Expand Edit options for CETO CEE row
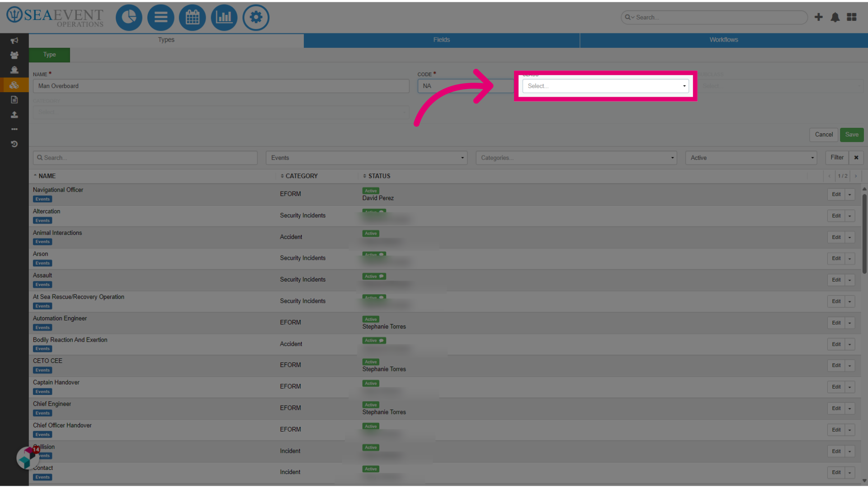 850,366
